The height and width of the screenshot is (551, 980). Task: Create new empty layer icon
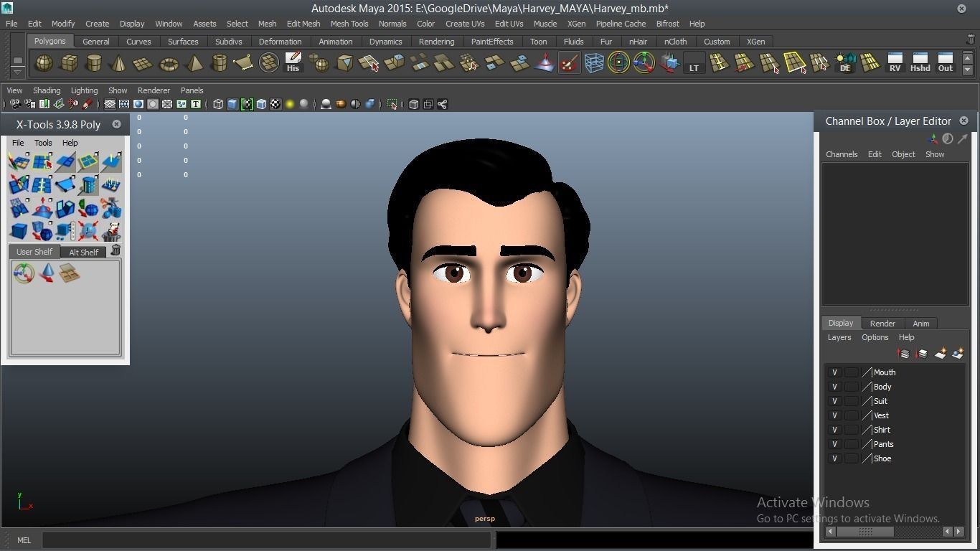940,353
